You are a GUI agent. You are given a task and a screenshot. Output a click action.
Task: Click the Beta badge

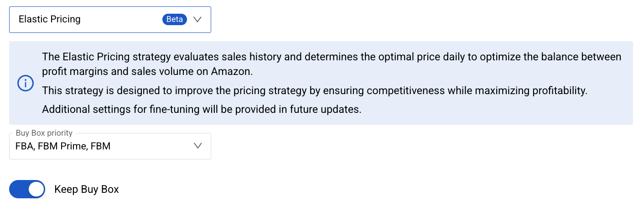(175, 19)
